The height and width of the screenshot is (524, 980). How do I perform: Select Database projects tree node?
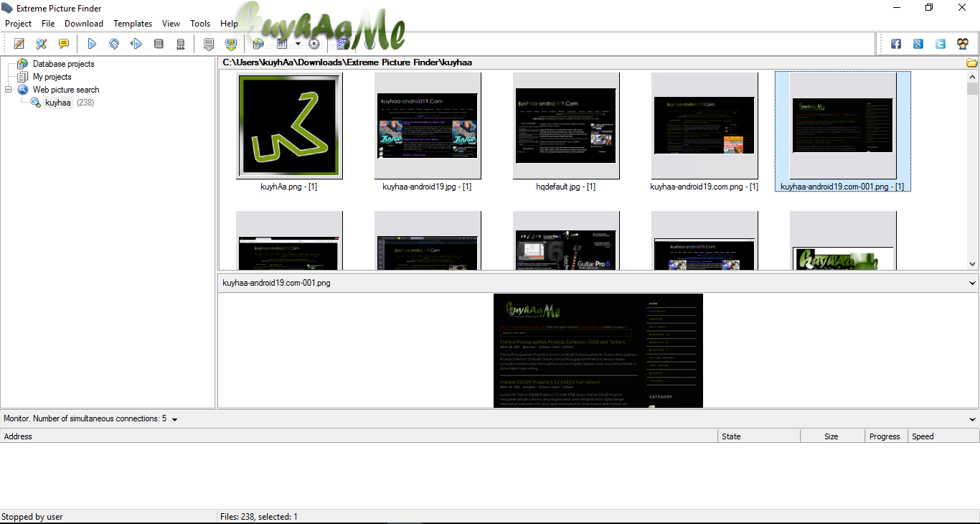tap(63, 64)
